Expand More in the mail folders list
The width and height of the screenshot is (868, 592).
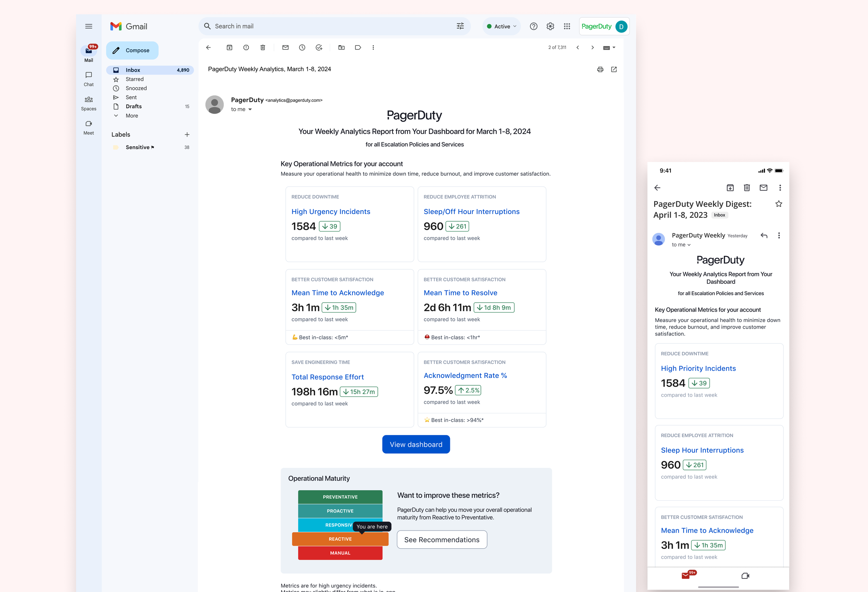132,116
